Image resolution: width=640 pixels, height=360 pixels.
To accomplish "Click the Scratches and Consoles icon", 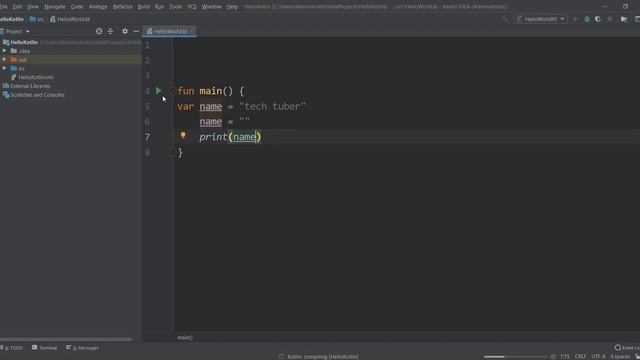I will tap(6, 95).
